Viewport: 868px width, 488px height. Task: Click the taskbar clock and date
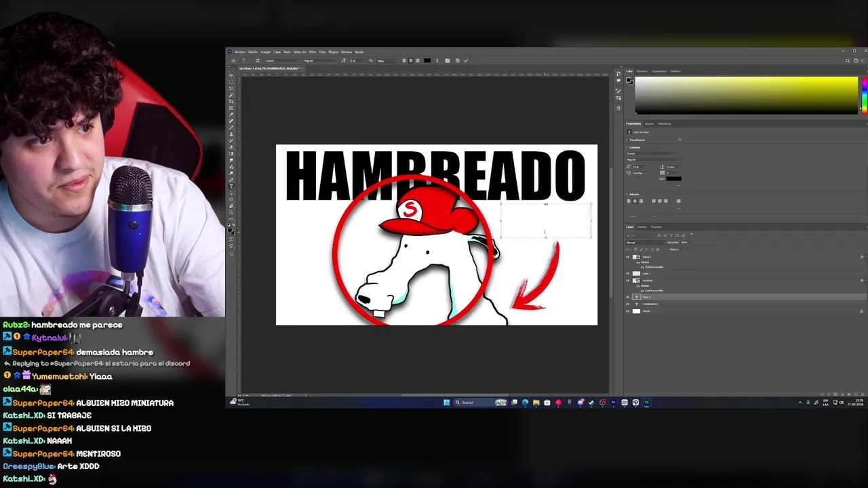(855, 403)
